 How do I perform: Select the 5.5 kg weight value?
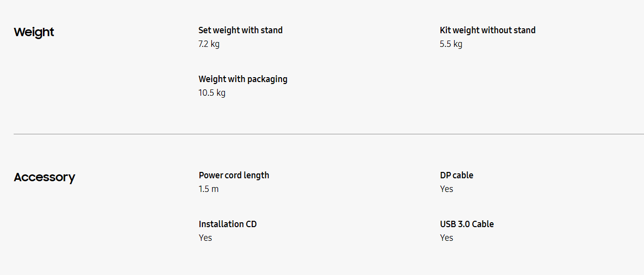[x=451, y=44]
